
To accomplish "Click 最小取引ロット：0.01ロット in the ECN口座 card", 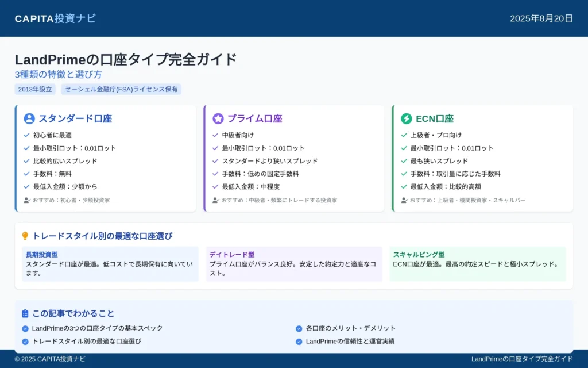I will click(452, 148).
